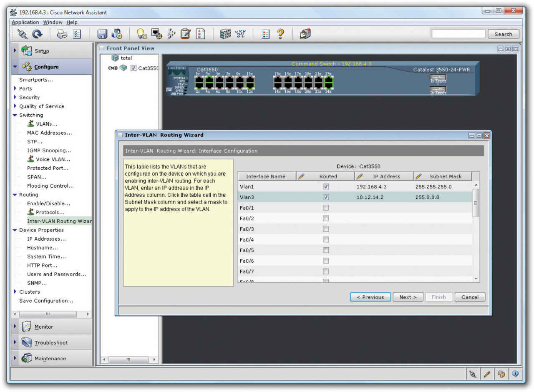Image resolution: width=534 pixels, height=392 pixels.
Task: Click the Help question mark icon
Action: (280, 34)
